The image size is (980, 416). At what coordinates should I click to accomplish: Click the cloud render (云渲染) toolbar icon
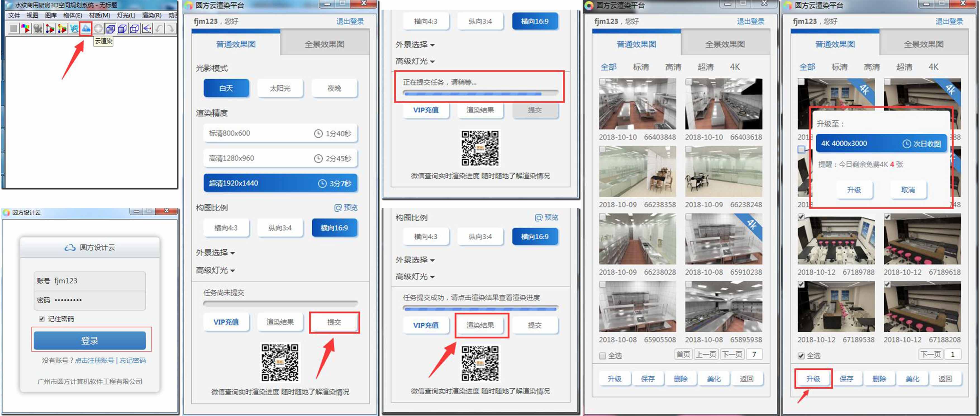pyautogui.click(x=86, y=28)
